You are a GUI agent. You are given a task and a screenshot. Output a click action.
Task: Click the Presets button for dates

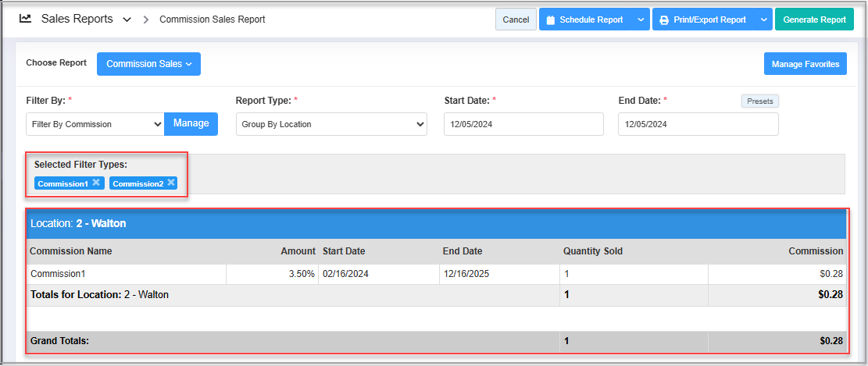click(759, 101)
